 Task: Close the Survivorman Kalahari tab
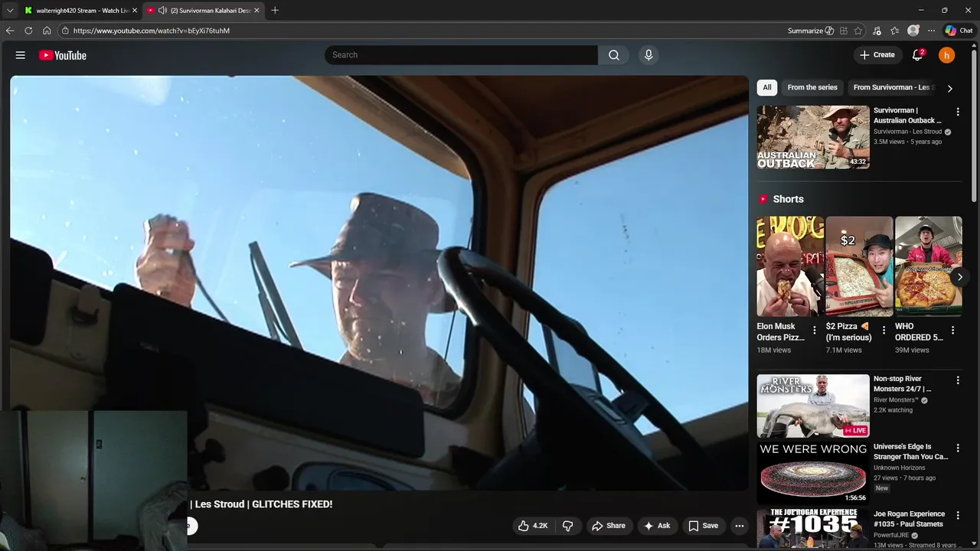pos(256,11)
